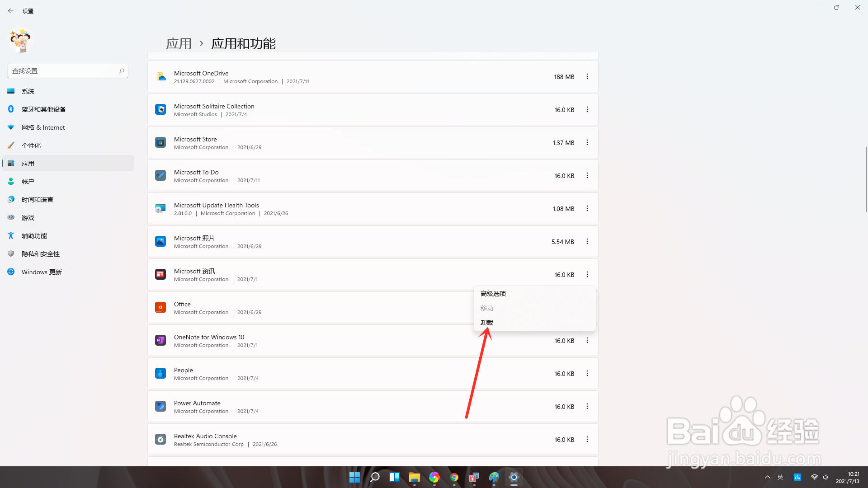The width and height of the screenshot is (868, 488).
Task: Open more options for People app
Action: (587, 374)
